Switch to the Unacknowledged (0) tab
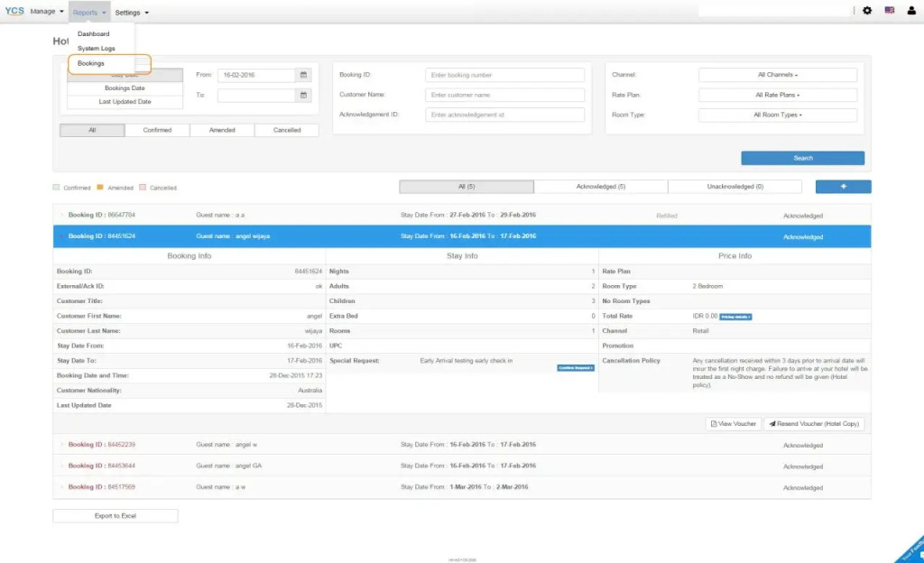The width and height of the screenshot is (924, 563). tap(735, 187)
